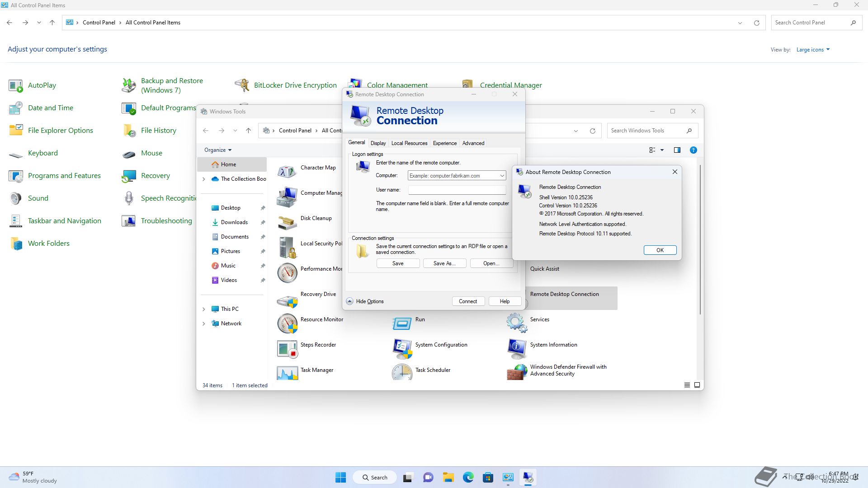Open the File History icon
868x488 pixels.
[x=129, y=131]
